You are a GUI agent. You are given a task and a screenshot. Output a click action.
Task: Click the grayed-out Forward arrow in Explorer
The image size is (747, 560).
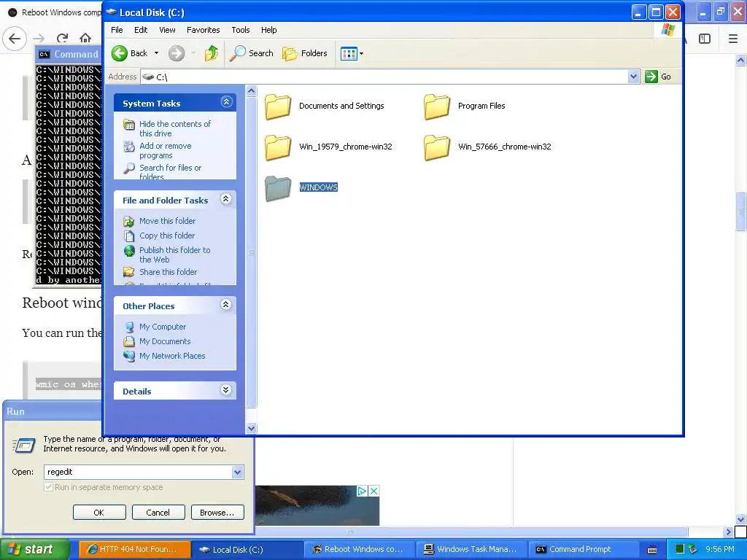(x=177, y=53)
